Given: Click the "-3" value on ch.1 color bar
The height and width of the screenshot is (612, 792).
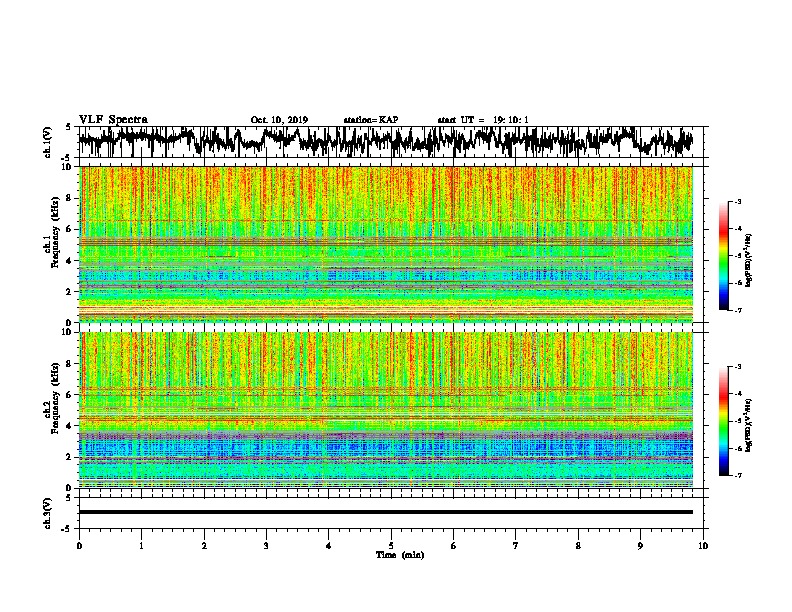Looking at the screenshot, I should [x=737, y=201].
